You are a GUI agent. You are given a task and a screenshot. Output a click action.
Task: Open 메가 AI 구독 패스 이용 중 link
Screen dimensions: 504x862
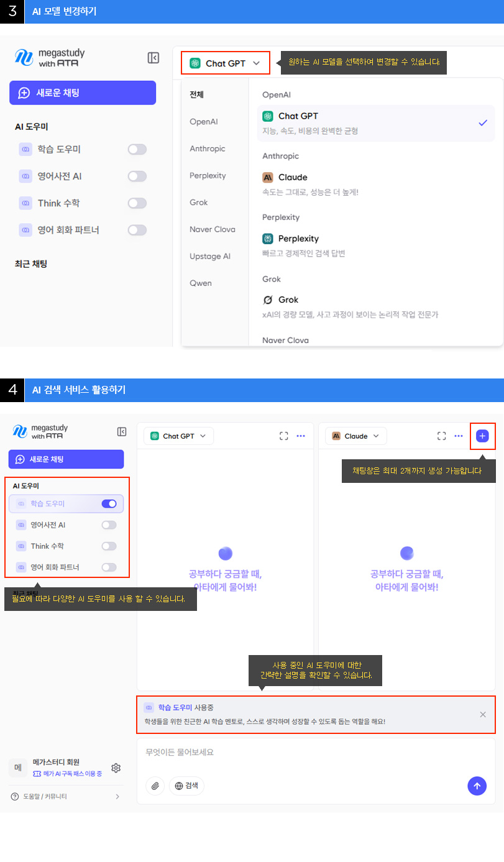point(68,774)
